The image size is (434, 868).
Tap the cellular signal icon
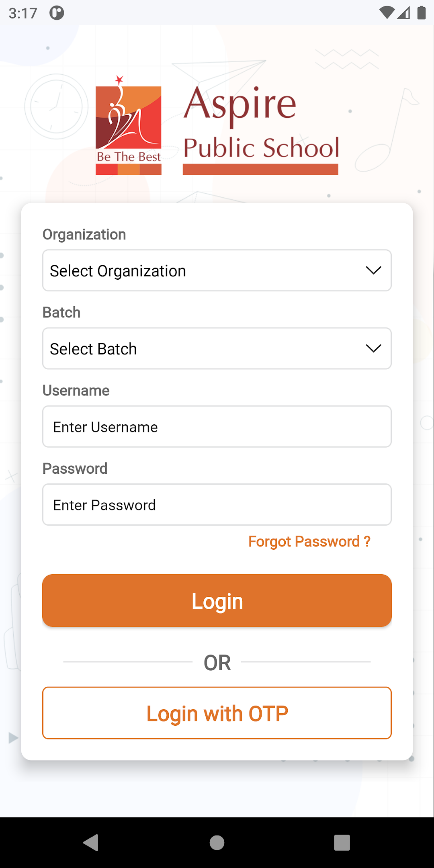(403, 13)
